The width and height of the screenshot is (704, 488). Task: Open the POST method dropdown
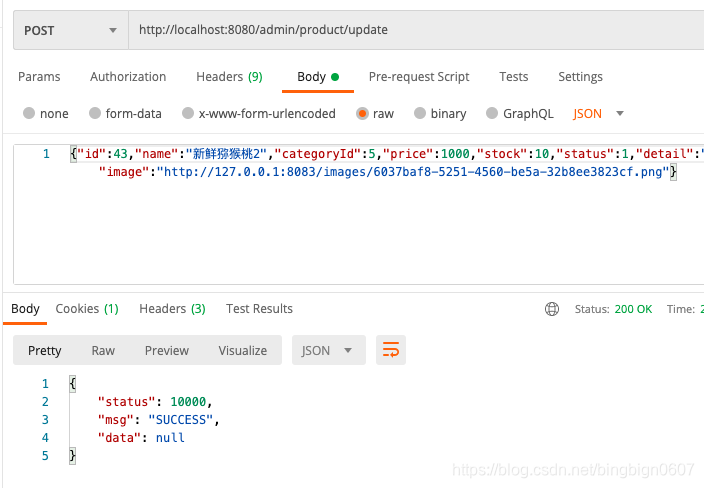coord(71,30)
